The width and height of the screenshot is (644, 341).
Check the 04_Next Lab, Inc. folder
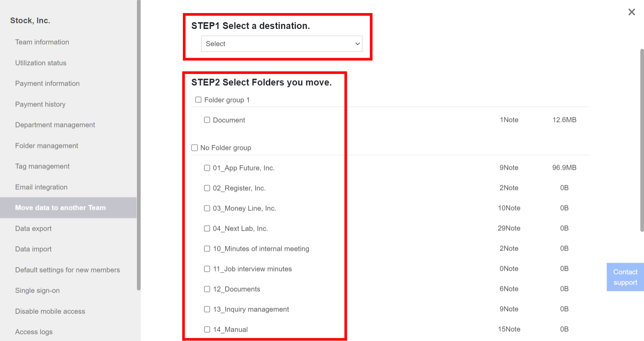[207, 228]
